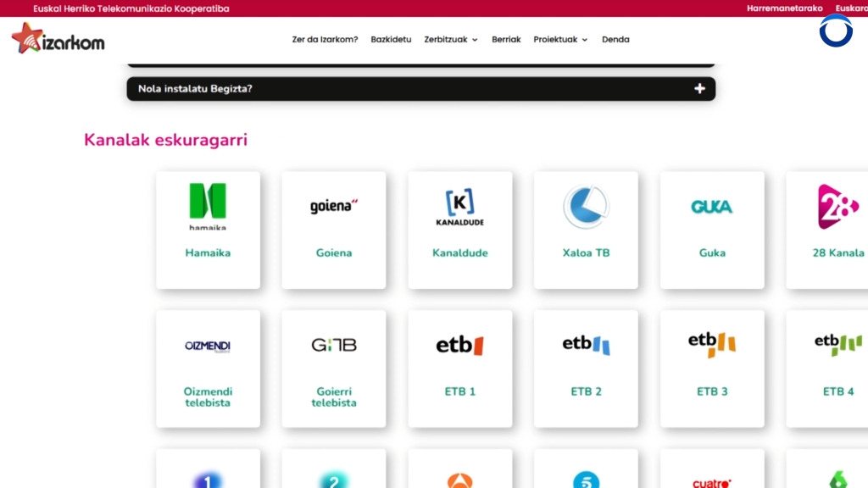
Task: Select the ETB 3 channel logo
Action: tap(712, 344)
